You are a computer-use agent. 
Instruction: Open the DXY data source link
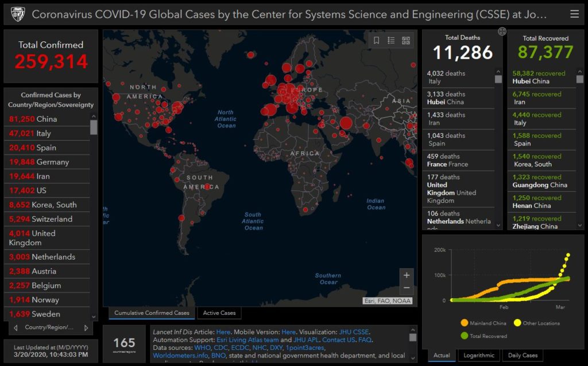pyautogui.click(x=276, y=348)
